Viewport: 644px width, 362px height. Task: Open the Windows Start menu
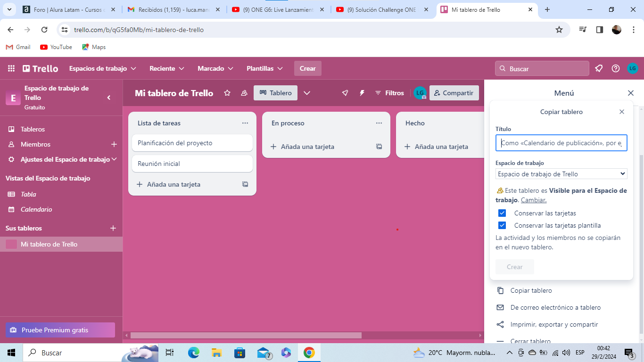(11, 353)
